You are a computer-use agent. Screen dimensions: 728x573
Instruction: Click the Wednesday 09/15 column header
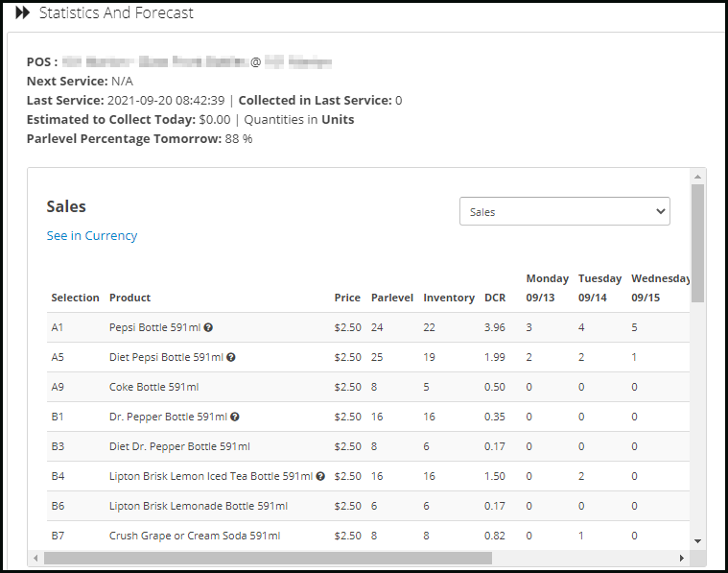[x=660, y=288]
